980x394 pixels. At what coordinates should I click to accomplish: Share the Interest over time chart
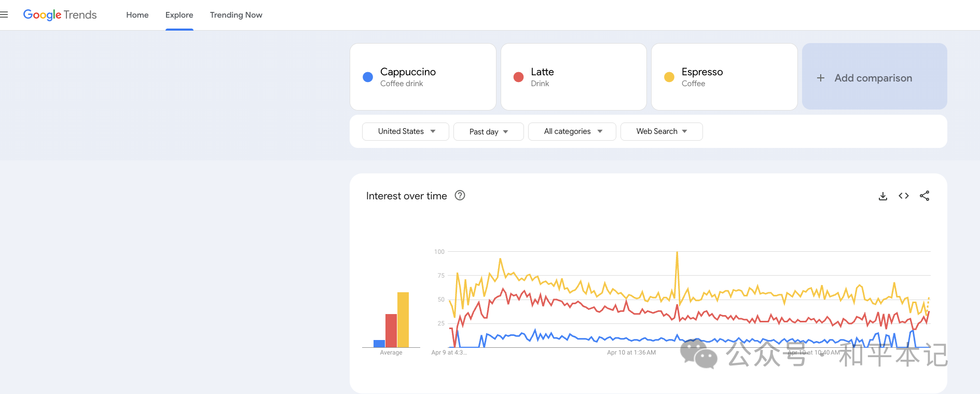point(924,196)
